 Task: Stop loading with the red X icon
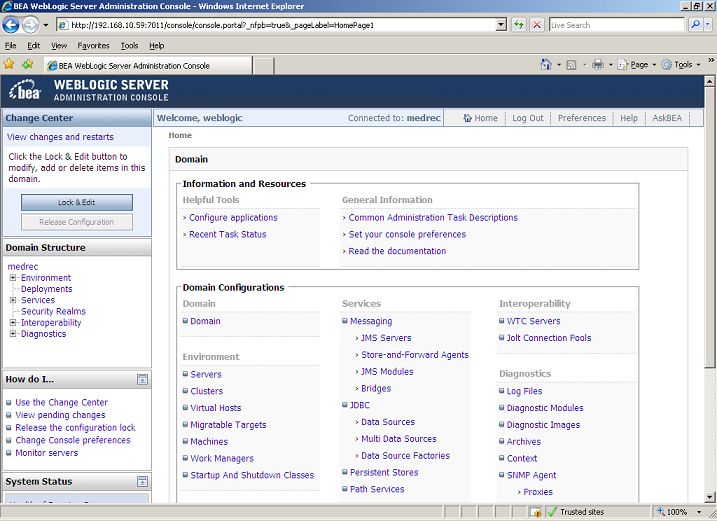click(x=537, y=25)
